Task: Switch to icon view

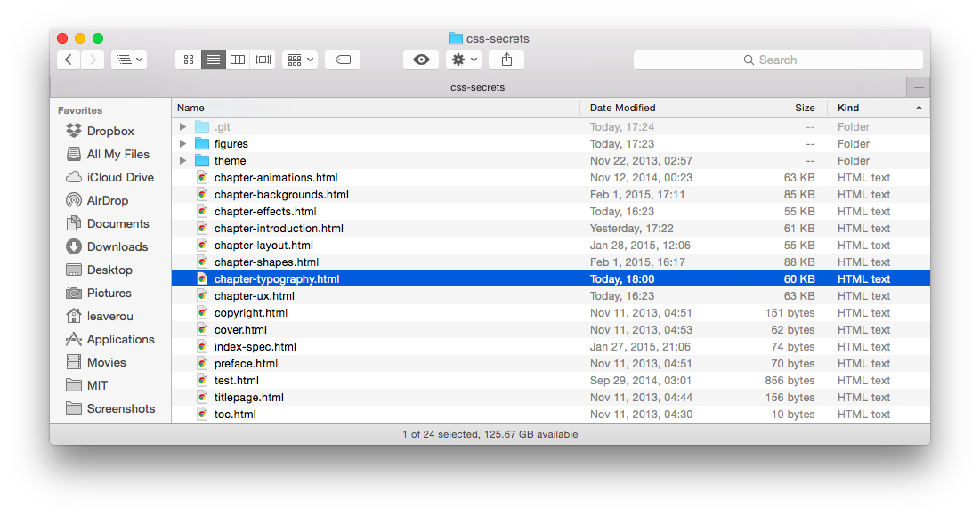Action: [x=189, y=60]
